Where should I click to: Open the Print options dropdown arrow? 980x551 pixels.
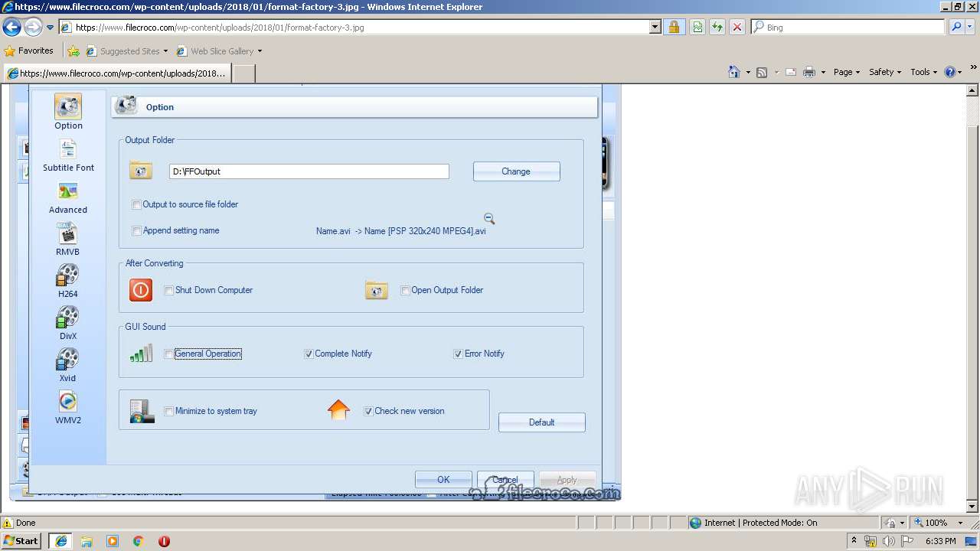tap(823, 72)
